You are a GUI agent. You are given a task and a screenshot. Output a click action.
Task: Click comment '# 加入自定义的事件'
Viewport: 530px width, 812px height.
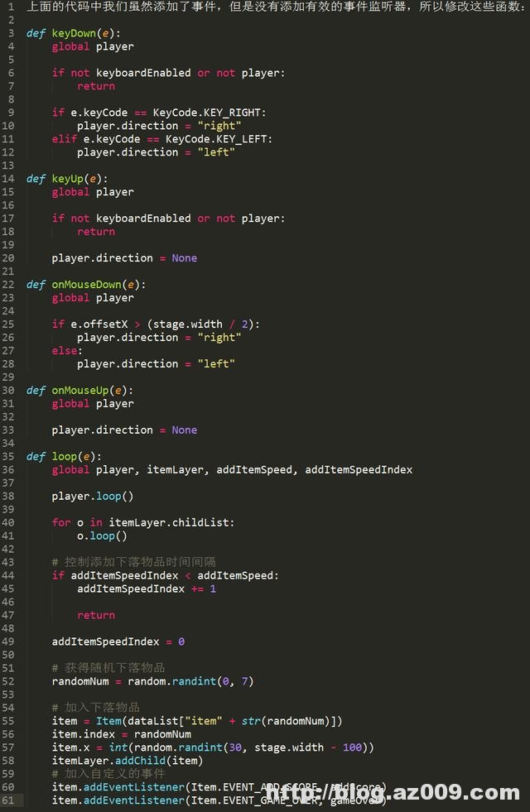click(108, 774)
